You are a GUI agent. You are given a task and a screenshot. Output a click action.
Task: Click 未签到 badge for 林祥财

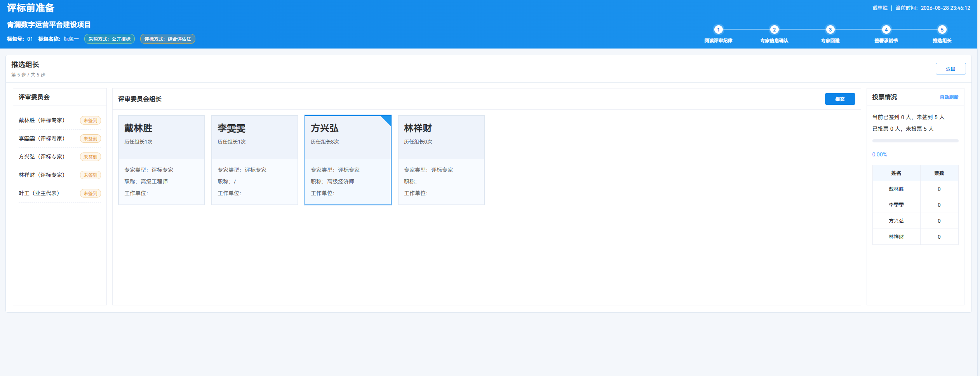pos(91,175)
